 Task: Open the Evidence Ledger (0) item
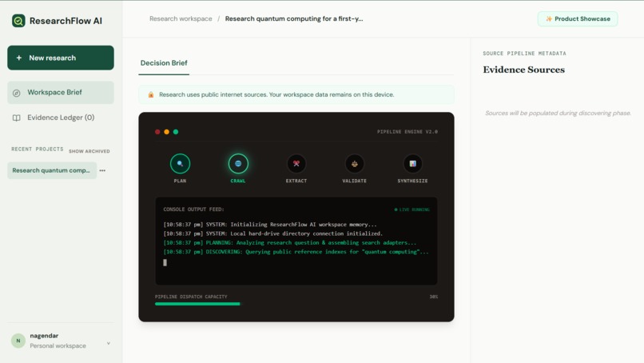click(61, 118)
